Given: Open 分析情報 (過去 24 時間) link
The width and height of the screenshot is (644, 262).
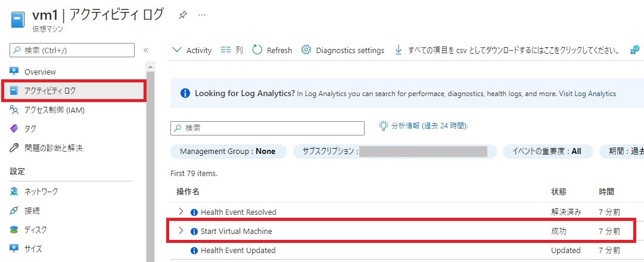Looking at the screenshot, I should (430, 126).
